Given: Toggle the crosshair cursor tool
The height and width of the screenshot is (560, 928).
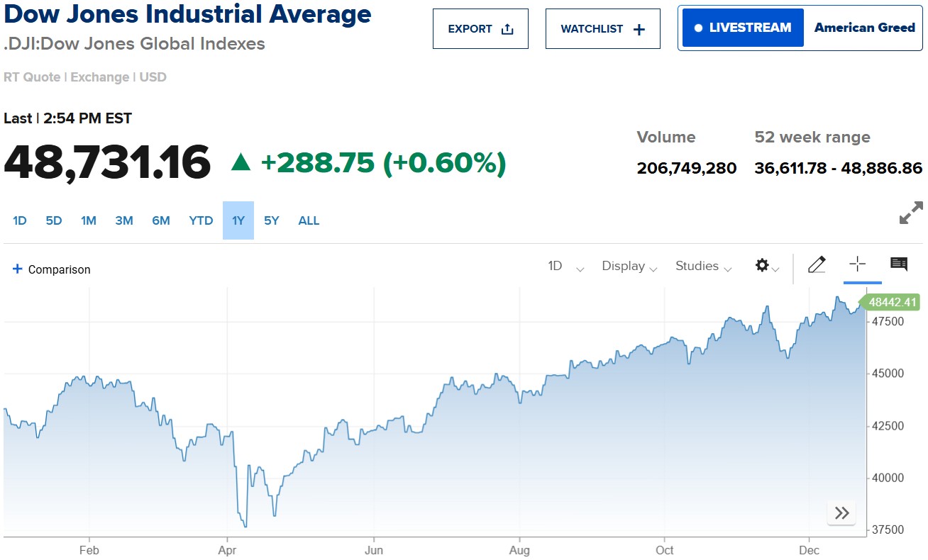Looking at the screenshot, I should pyautogui.click(x=858, y=264).
